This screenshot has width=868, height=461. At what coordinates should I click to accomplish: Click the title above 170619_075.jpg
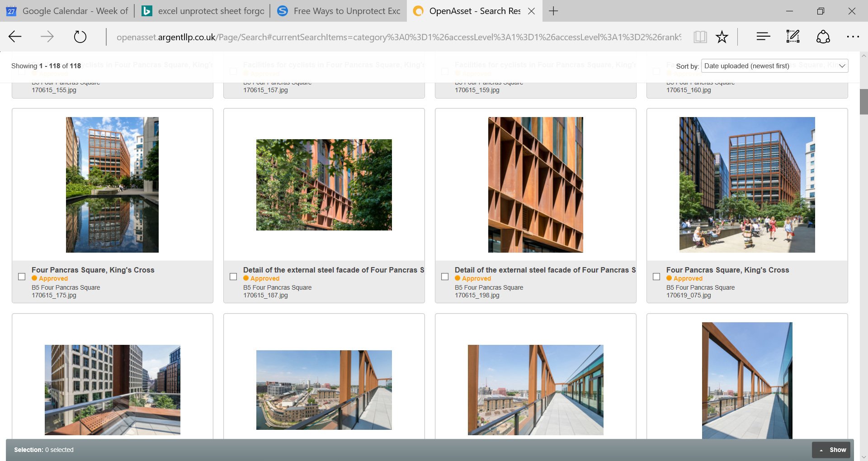coord(728,270)
